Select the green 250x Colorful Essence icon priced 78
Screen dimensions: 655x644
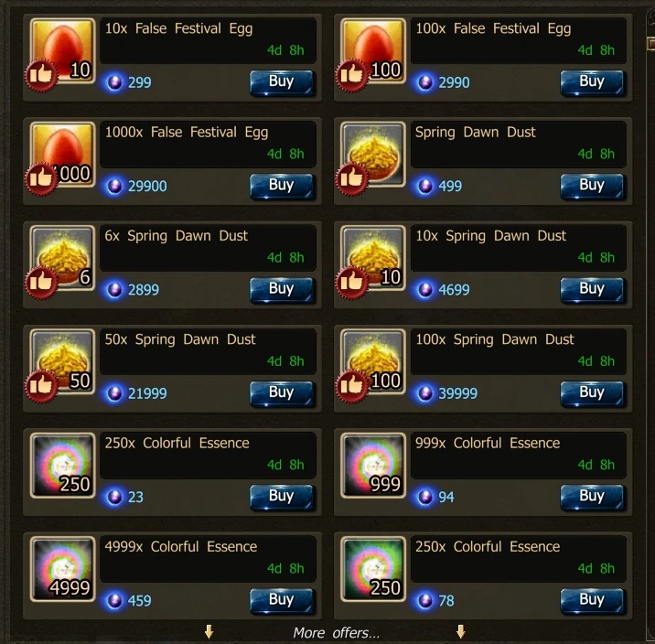373,569
